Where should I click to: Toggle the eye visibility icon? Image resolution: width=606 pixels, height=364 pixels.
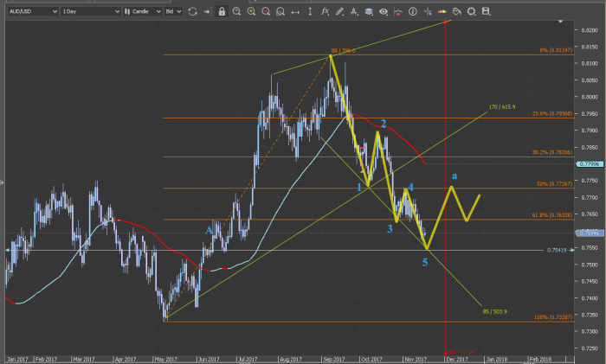pyautogui.click(x=384, y=12)
